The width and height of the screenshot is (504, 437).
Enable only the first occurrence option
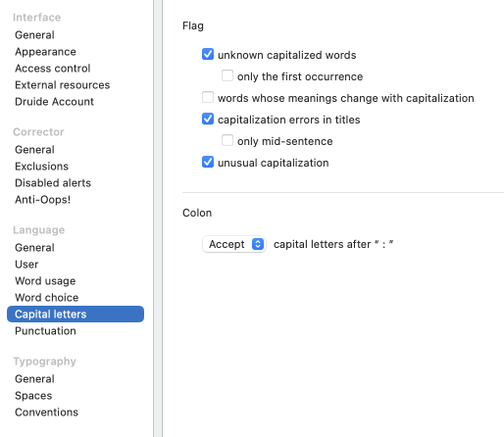[227, 75]
